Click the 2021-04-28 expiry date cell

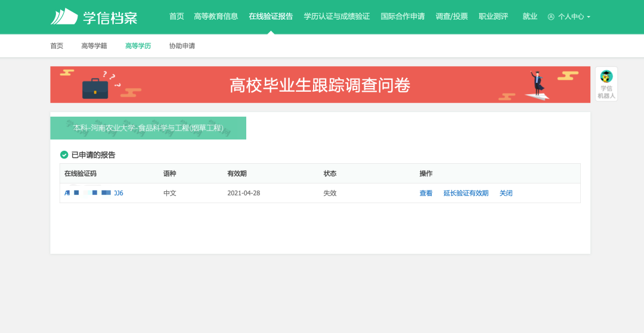coord(244,193)
